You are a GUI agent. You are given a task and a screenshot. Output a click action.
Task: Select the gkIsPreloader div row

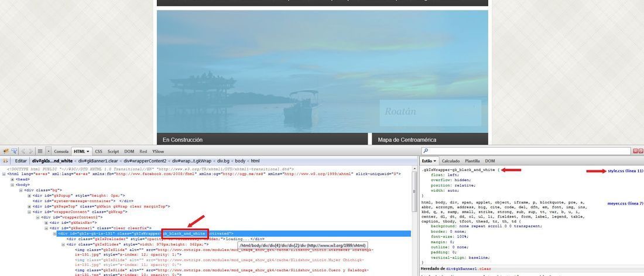coord(166,238)
